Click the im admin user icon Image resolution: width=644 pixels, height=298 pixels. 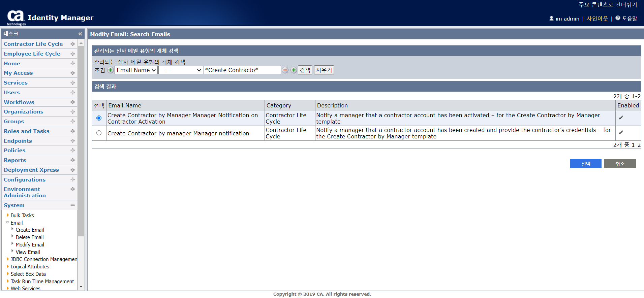pos(551,19)
